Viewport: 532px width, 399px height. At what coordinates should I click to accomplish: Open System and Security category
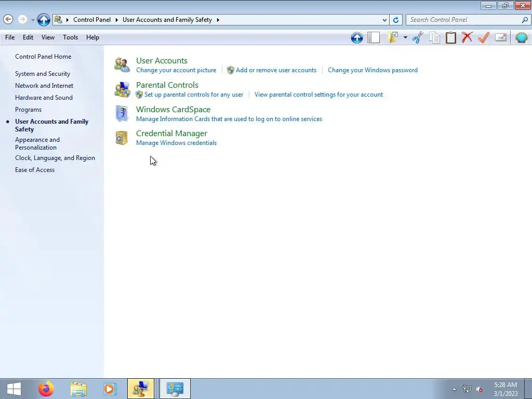click(43, 74)
